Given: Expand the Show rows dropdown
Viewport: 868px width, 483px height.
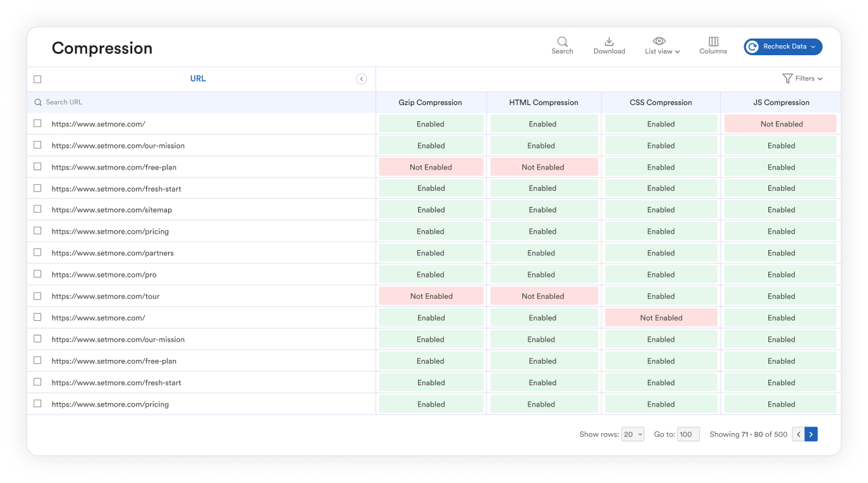Looking at the screenshot, I should [632, 434].
